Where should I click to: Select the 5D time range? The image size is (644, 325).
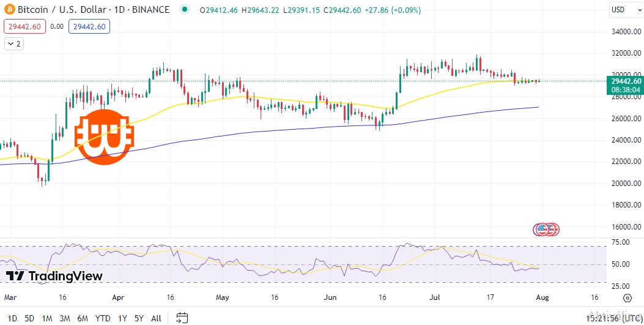point(29,318)
